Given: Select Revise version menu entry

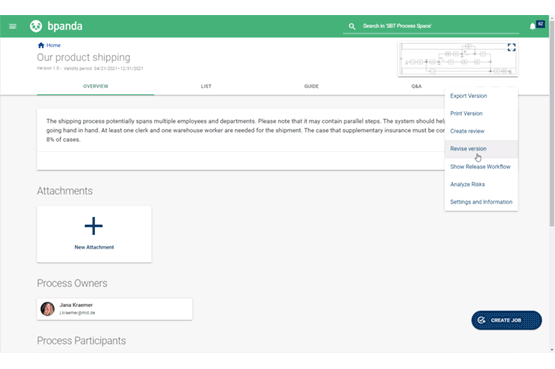Looking at the screenshot, I should pos(481,149).
